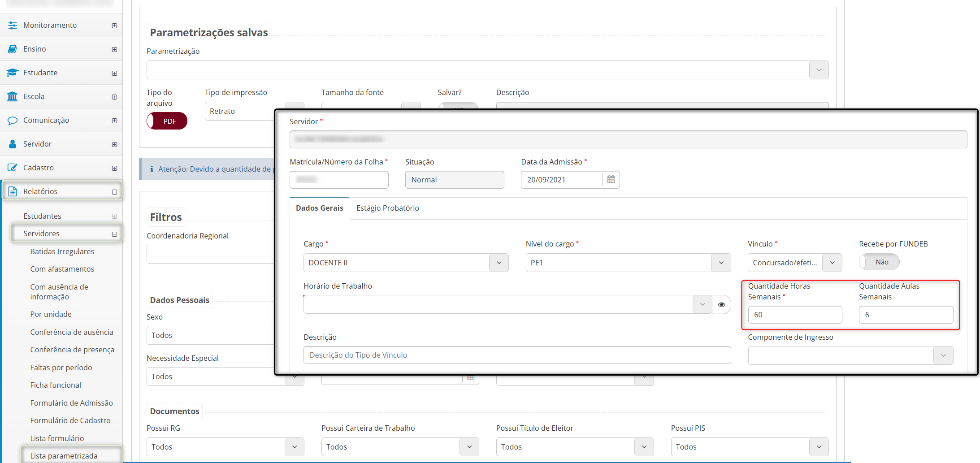Click the Quantidade Aulas Semanais field

pyautogui.click(x=906, y=315)
